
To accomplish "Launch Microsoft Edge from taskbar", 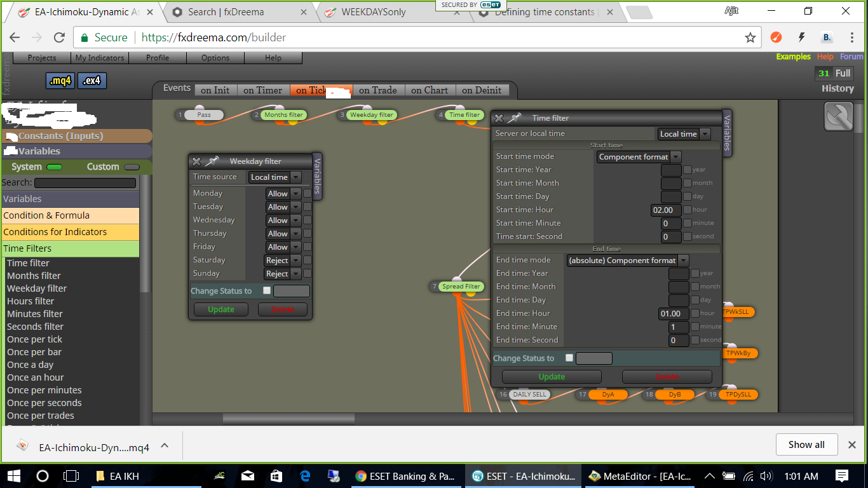I will 305,475.
